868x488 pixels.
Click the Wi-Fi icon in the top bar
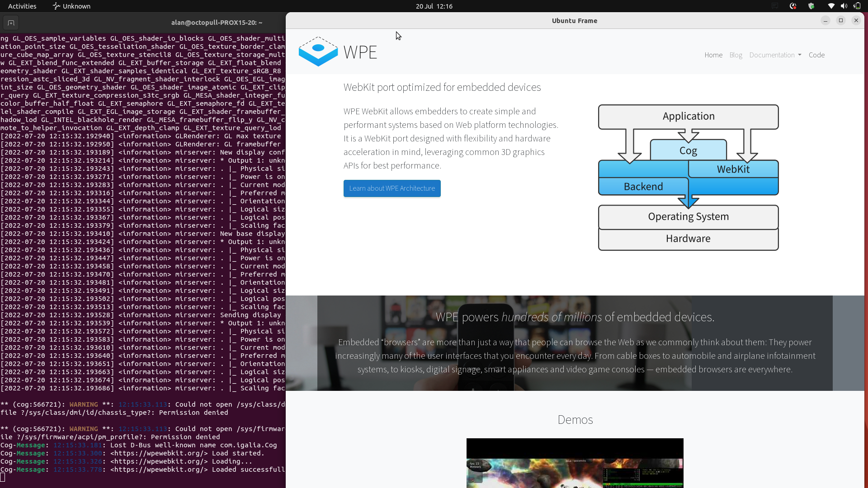(830, 6)
